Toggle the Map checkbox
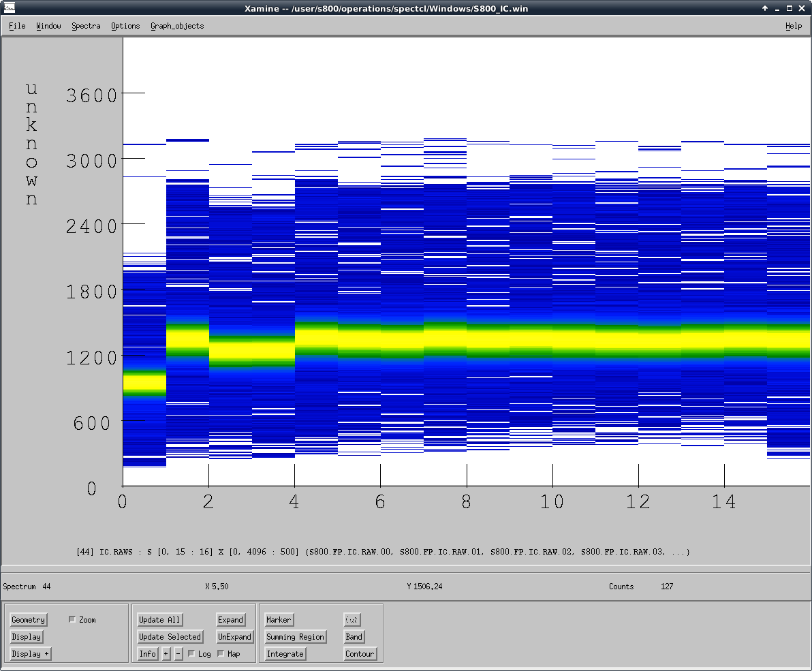 (x=221, y=654)
